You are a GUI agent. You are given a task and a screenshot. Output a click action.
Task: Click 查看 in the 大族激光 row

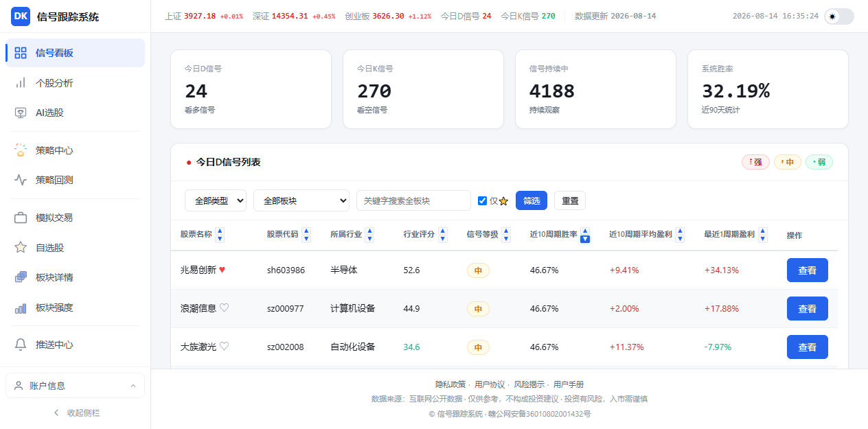click(x=808, y=347)
